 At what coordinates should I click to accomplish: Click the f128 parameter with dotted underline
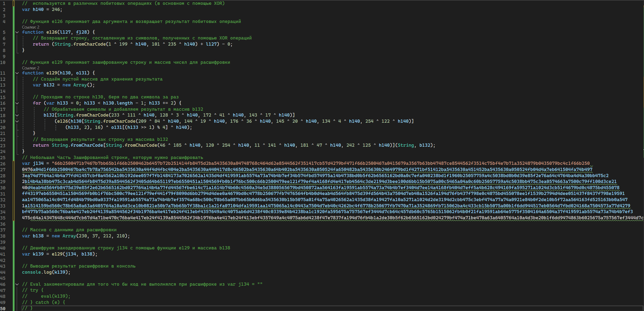[x=82, y=32]
